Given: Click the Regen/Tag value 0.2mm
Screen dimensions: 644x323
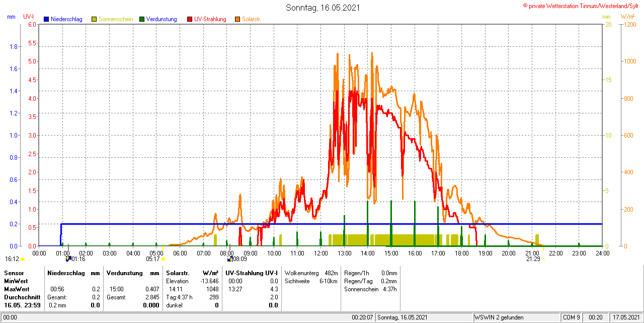Looking at the screenshot, I should pyautogui.click(x=389, y=281).
